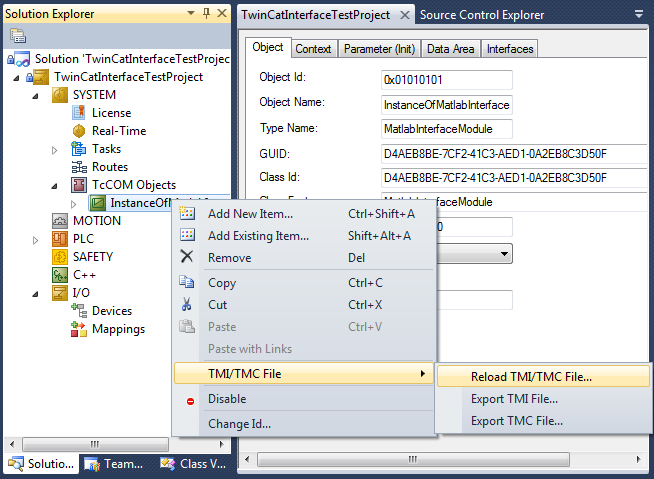Click the I/O node icon
654x479 pixels.
click(60, 292)
